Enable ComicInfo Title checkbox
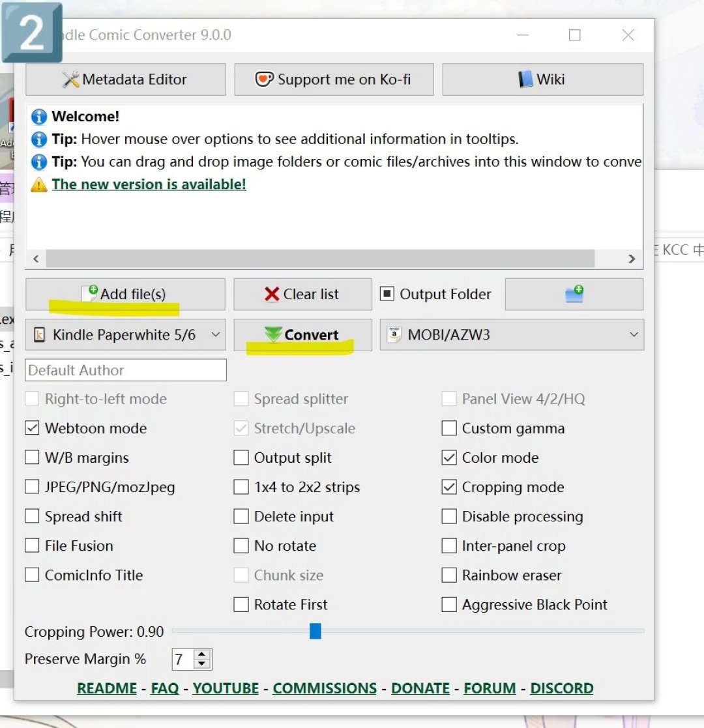 32,575
